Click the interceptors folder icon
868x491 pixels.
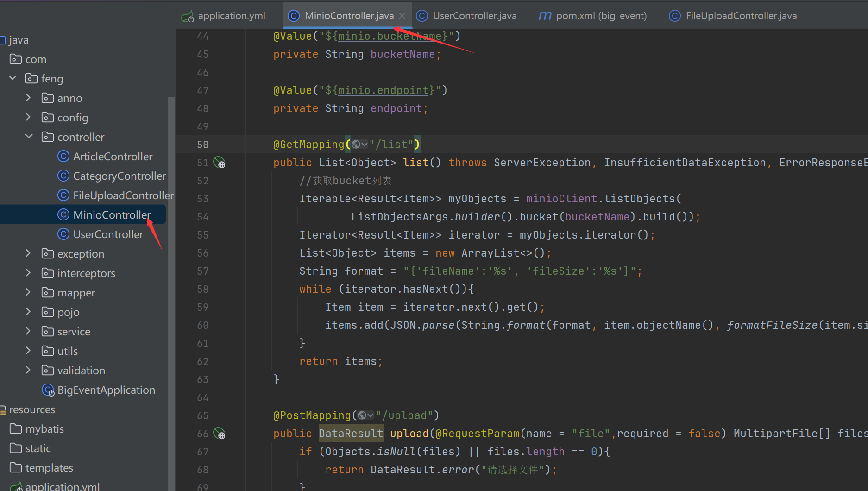47,273
